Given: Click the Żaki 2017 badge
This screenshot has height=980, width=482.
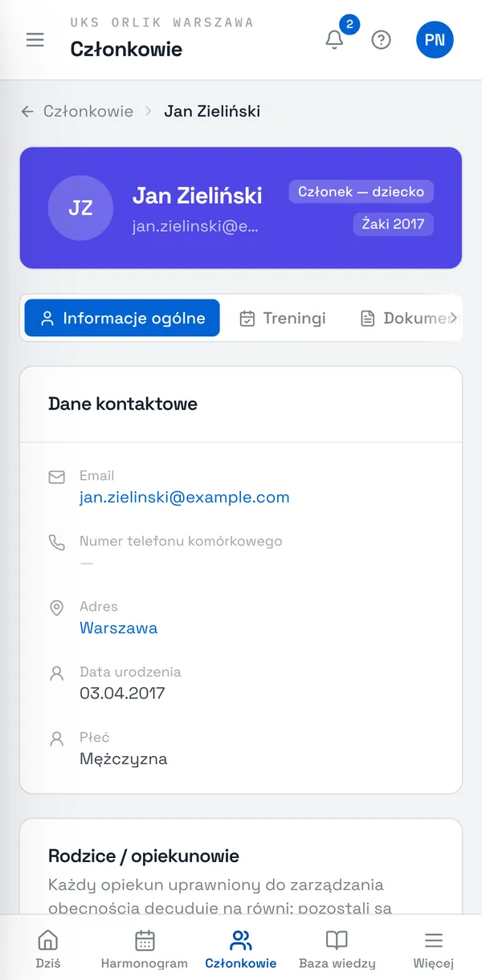Looking at the screenshot, I should (393, 224).
